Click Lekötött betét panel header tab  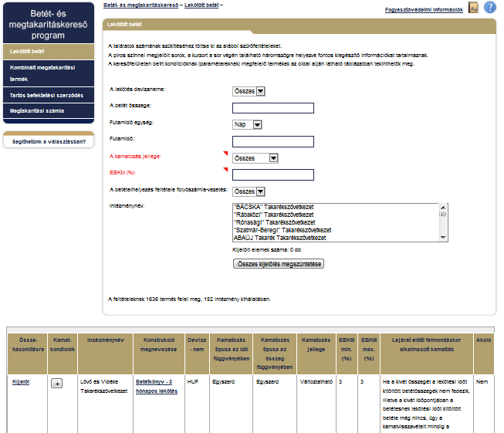point(177,25)
